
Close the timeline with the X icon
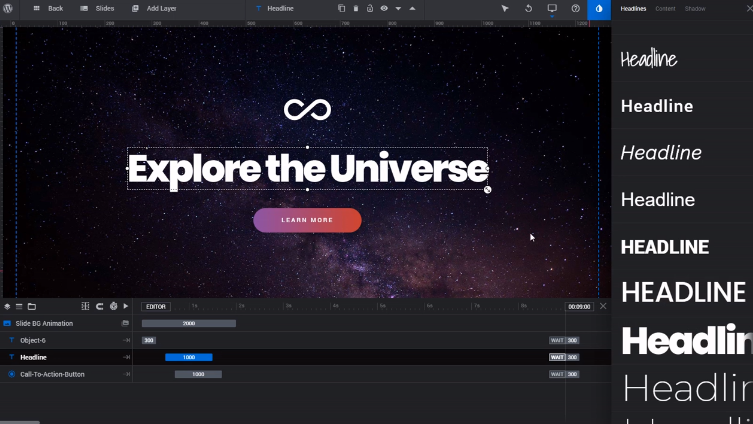(x=603, y=306)
